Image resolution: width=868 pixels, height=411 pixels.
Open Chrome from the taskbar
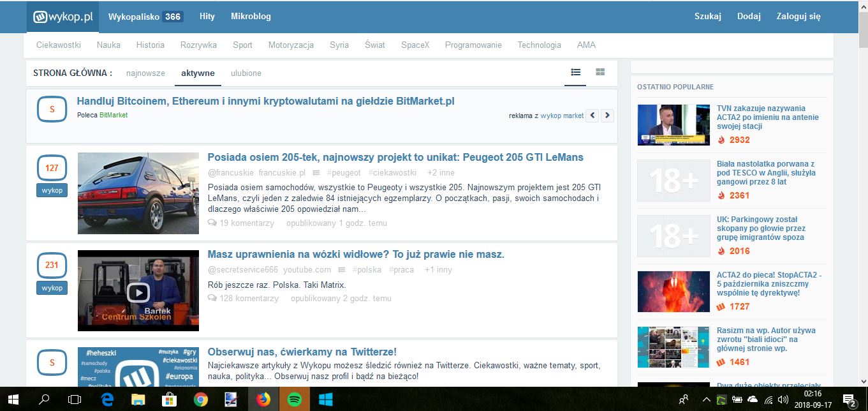(x=201, y=400)
